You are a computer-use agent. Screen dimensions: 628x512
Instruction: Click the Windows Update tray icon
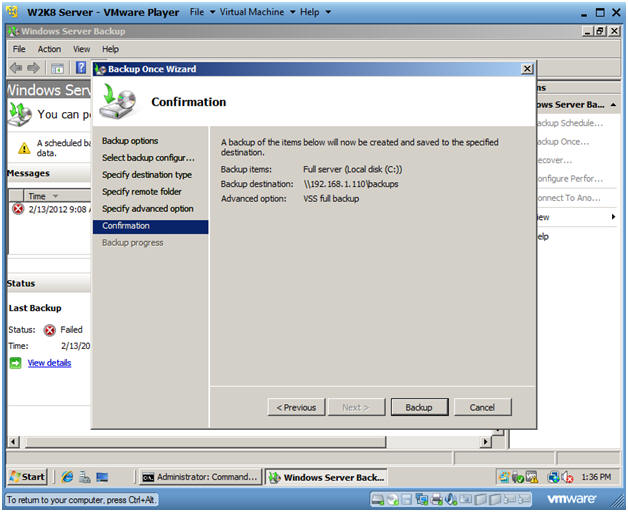tap(504, 477)
